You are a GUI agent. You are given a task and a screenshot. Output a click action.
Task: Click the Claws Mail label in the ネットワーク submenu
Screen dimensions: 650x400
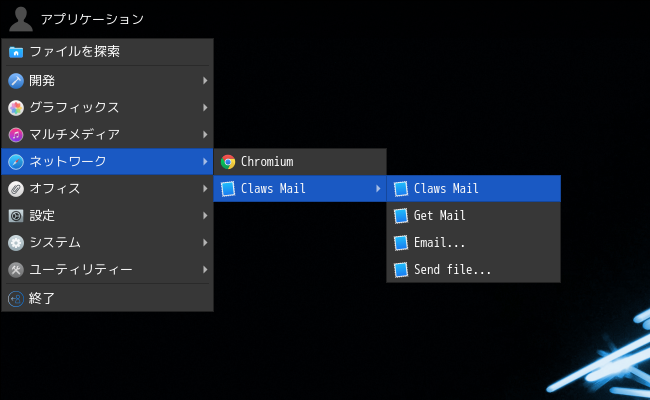273,188
